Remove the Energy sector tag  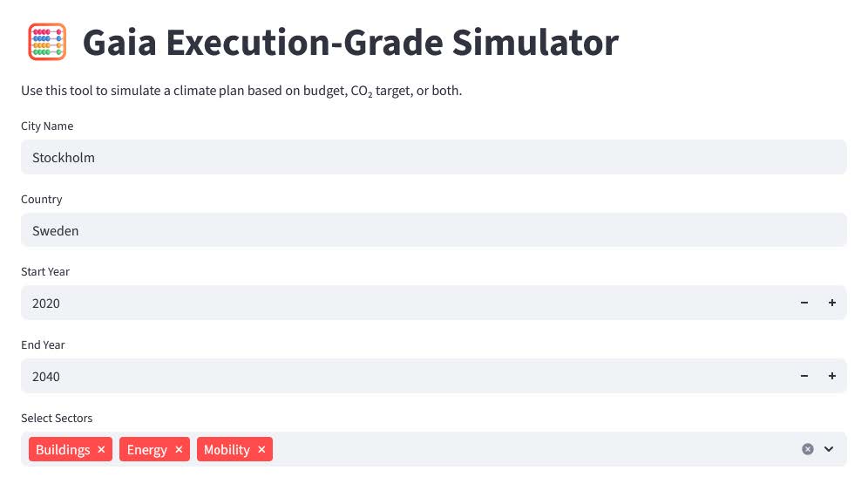pos(179,450)
